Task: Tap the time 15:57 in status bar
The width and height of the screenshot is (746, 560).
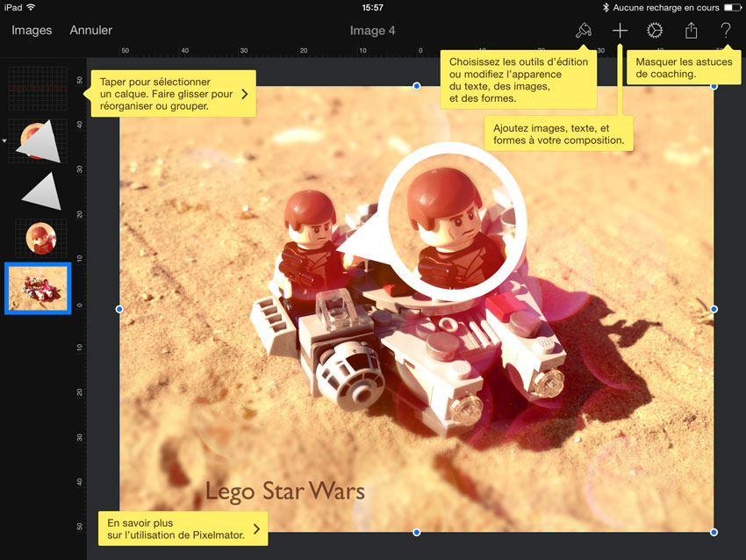Action: coord(372,7)
